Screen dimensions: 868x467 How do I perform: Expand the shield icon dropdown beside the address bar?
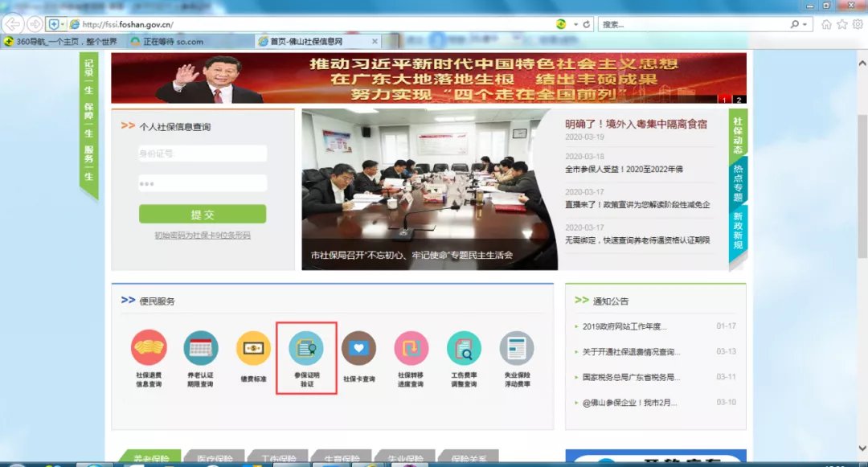pyautogui.click(x=63, y=24)
